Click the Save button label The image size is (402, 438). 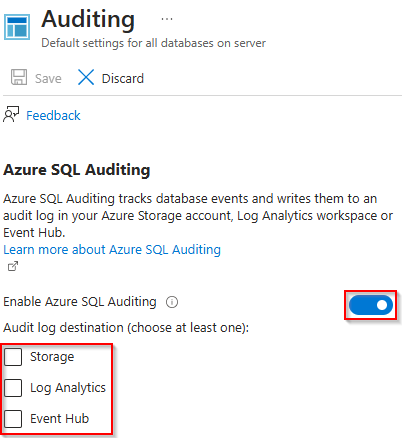pyautogui.click(x=48, y=79)
